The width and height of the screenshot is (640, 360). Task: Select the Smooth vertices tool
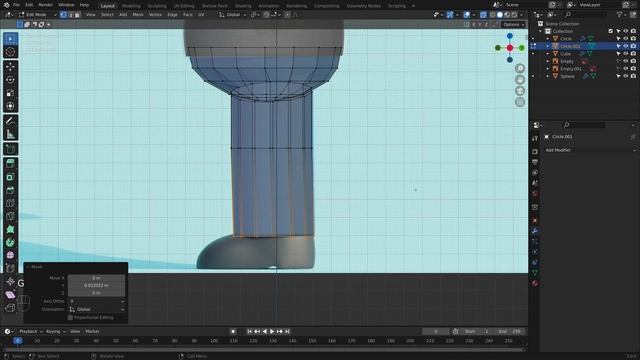pos(10,255)
